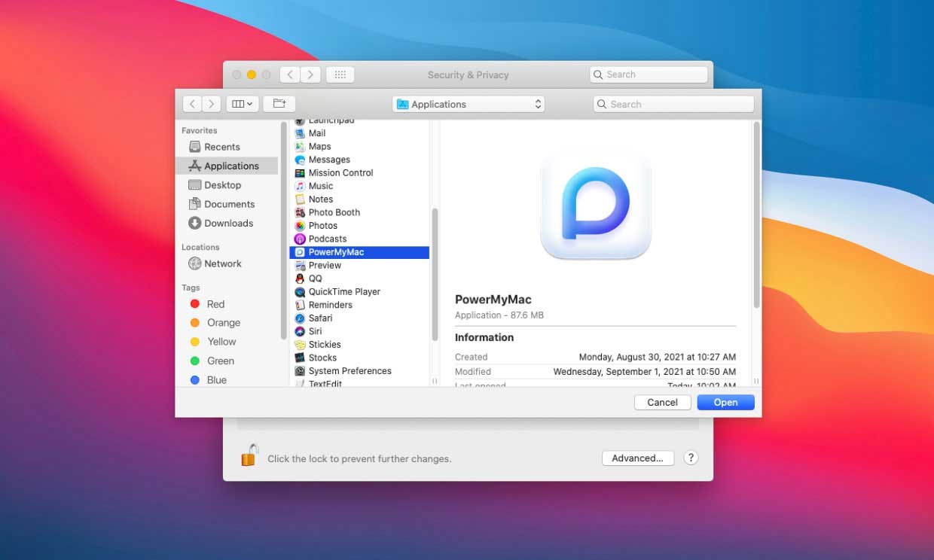Select the Preview app icon
Screen dimensions: 934x560
[300, 265]
